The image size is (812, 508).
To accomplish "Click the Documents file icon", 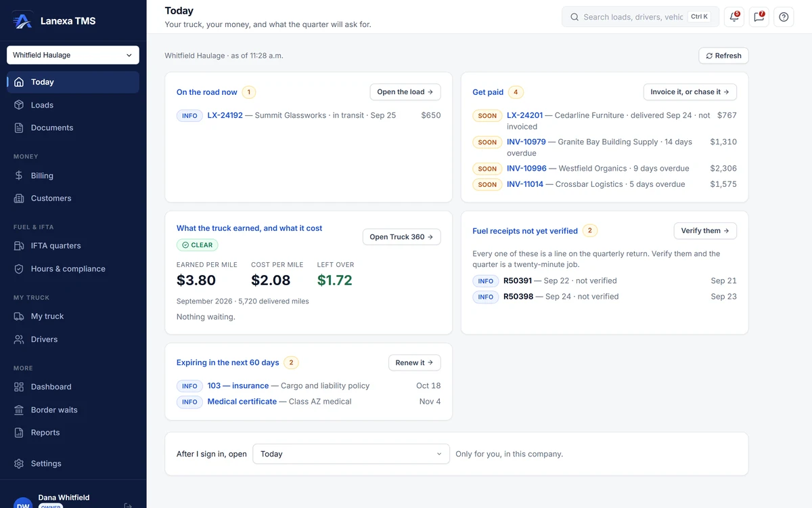I will [x=19, y=127].
